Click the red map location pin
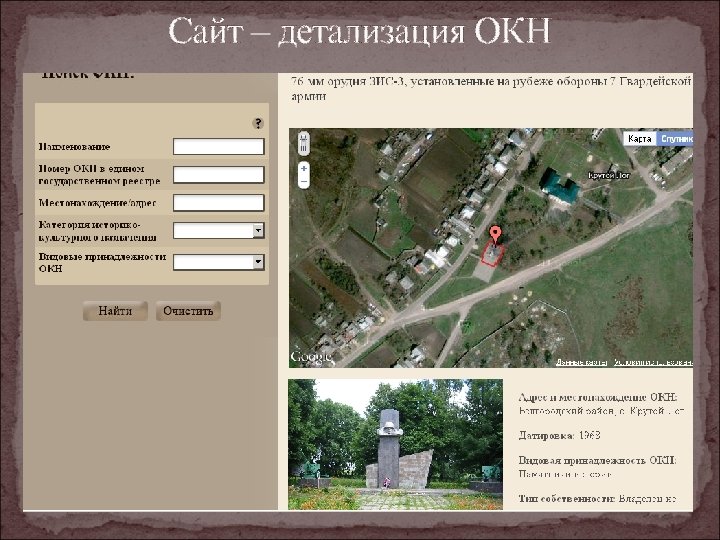The width and height of the screenshot is (720, 540). pos(495,235)
